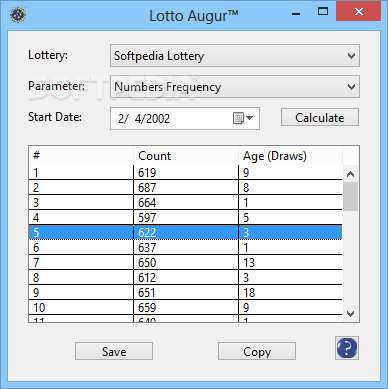Viewport: 388px width, 389px height.
Task: Click the count value 650
Action: pyautogui.click(x=147, y=263)
